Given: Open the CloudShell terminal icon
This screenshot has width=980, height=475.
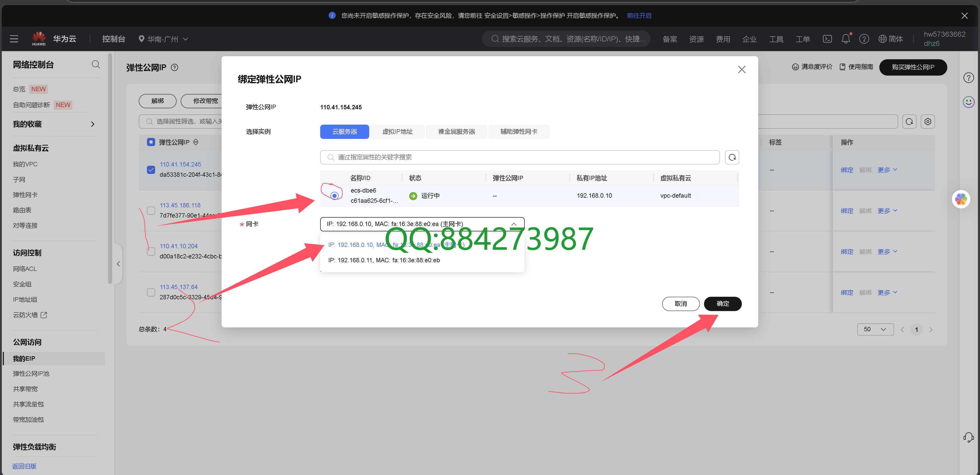Looking at the screenshot, I should pyautogui.click(x=827, y=39).
